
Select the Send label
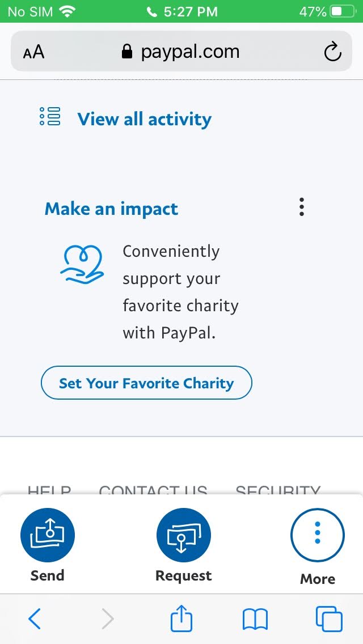48,575
